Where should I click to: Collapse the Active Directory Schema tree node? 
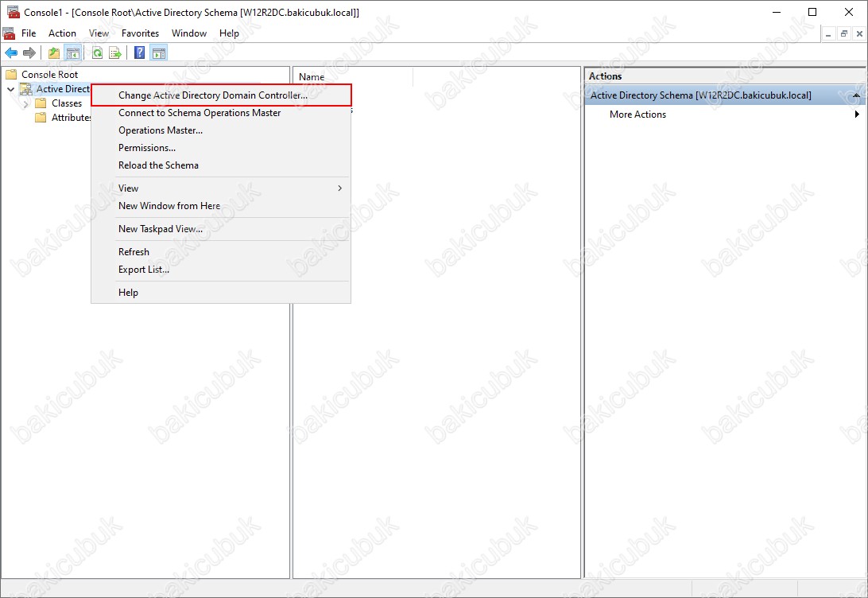point(10,89)
